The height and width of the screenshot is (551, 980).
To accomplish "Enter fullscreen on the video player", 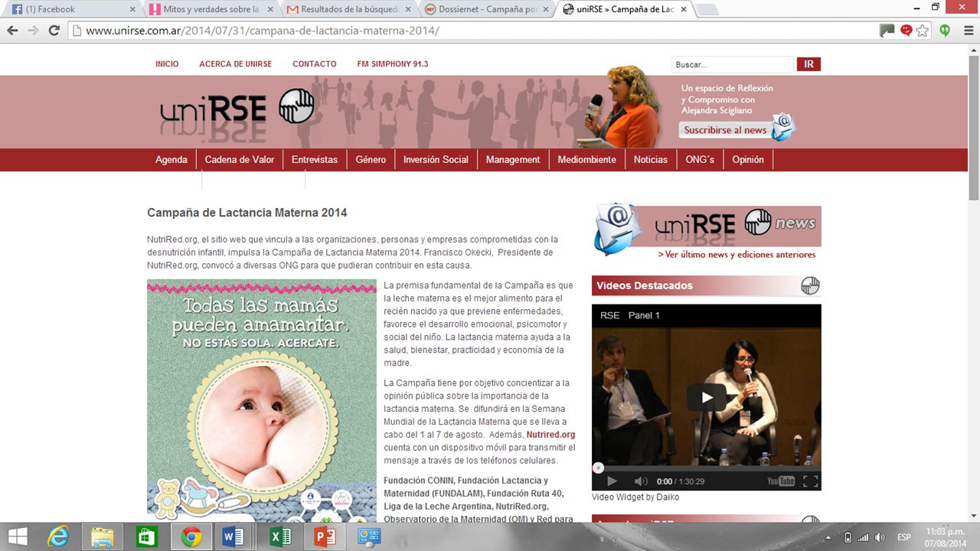I will 811,481.
